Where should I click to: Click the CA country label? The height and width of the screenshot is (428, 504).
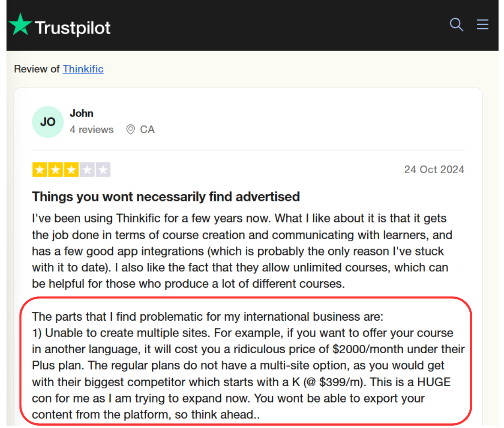click(x=147, y=130)
